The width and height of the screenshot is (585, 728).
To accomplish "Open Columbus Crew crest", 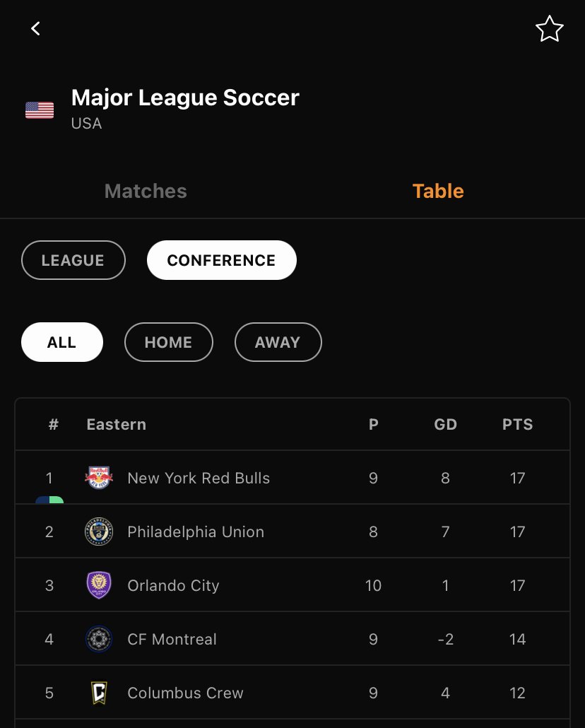I will tap(99, 693).
